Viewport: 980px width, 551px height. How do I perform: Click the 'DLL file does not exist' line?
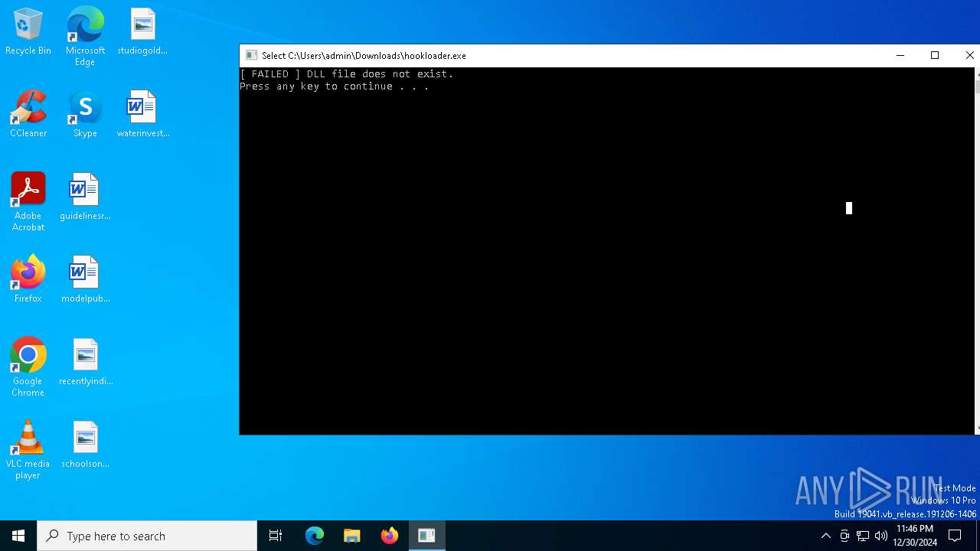coord(347,74)
